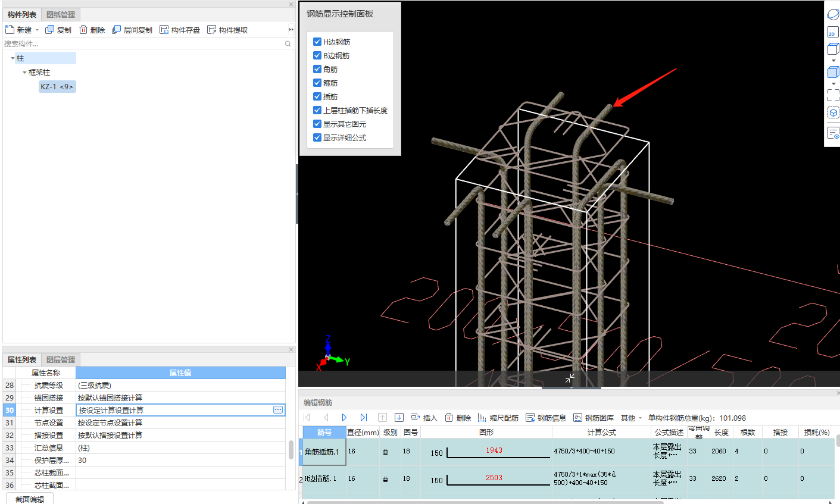Click the 新建 new component icon
Viewport: 840px width, 504px height.
pyautogui.click(x=10, y=30)
